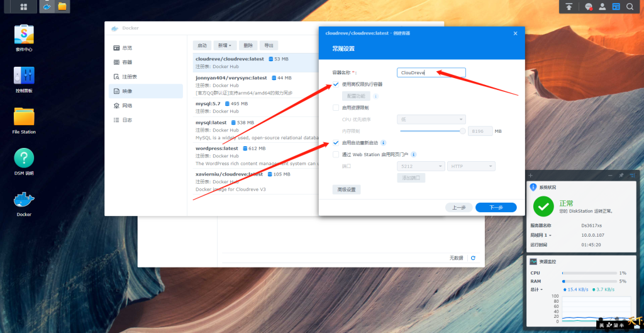
Task: Open Docker Overview section
Action: 146,48
